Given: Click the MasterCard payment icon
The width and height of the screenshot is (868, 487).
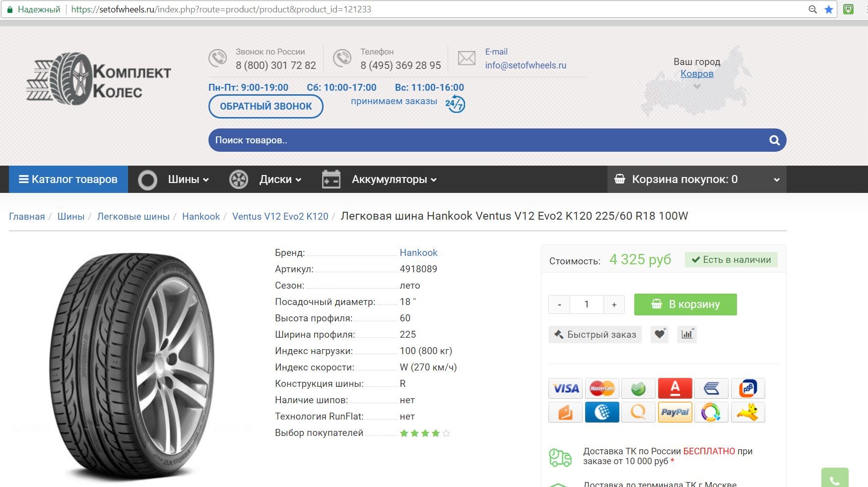Looking at the screenshot, I should point(602,388).
